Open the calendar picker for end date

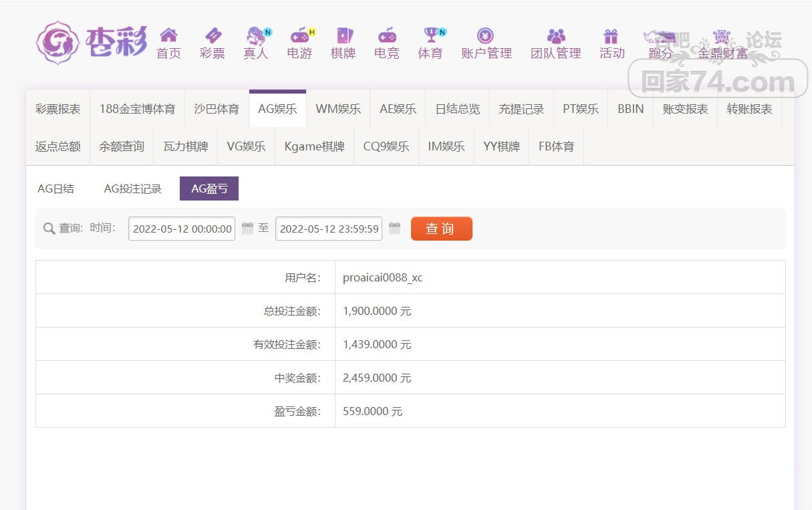point(394,229)
